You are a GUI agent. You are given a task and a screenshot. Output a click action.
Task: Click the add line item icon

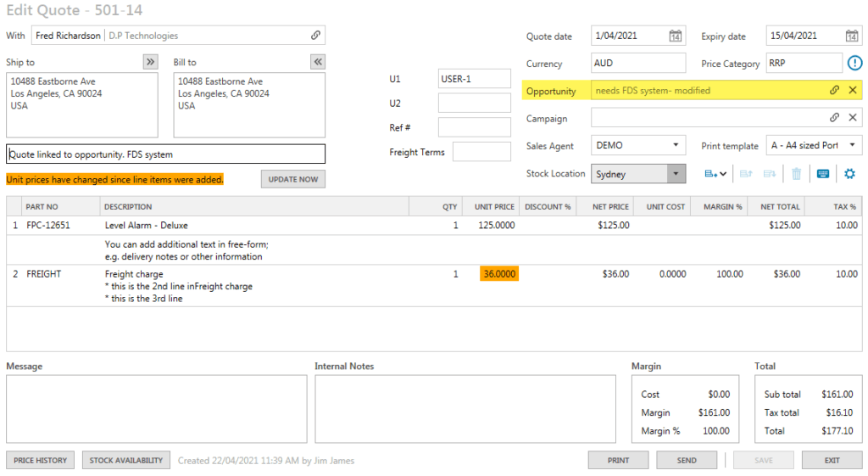point(711,174)
